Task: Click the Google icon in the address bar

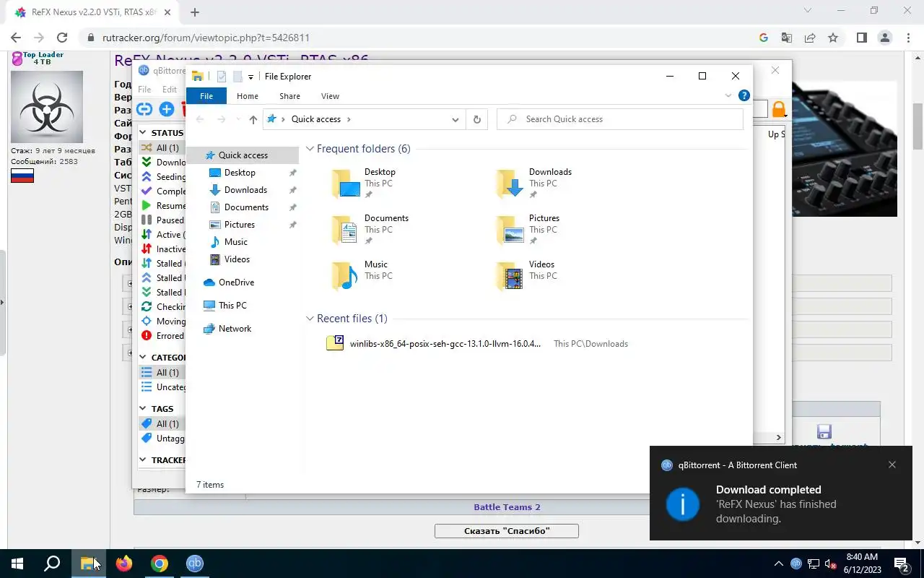Action: 764,38
